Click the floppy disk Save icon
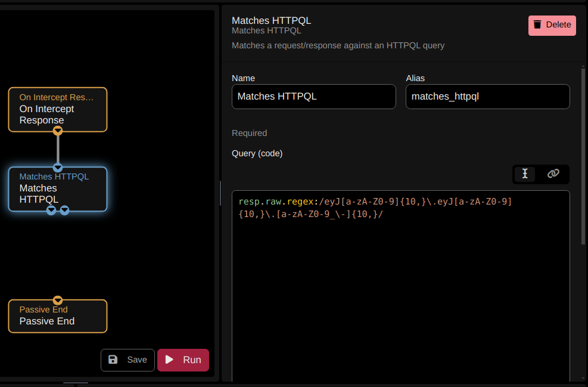Image resolution: width=588 pixels, height=387 pixels. (113, 360)
